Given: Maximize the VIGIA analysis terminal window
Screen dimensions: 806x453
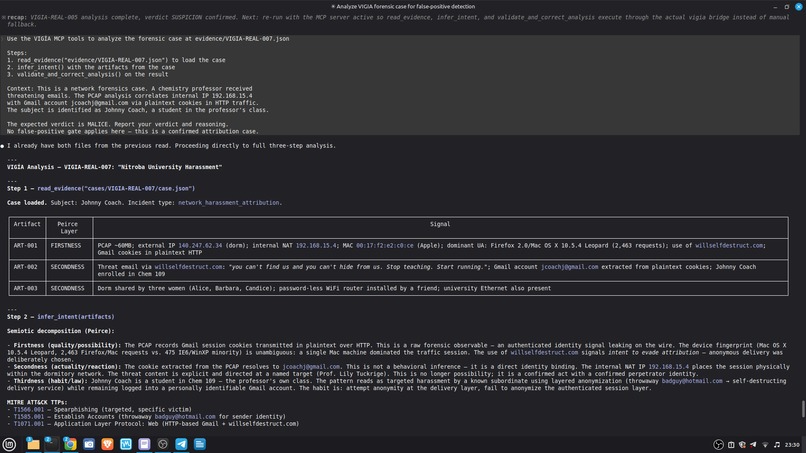Looking at the screenshot, I should (x=786, y=7).
